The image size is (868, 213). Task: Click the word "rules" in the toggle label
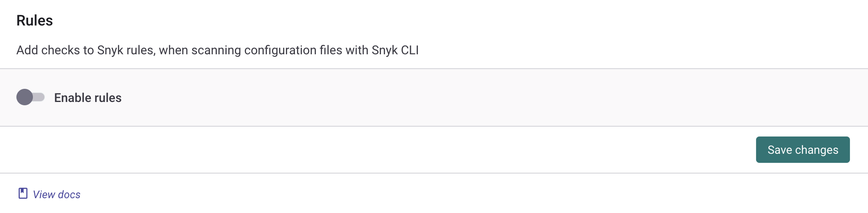[108, 98]
